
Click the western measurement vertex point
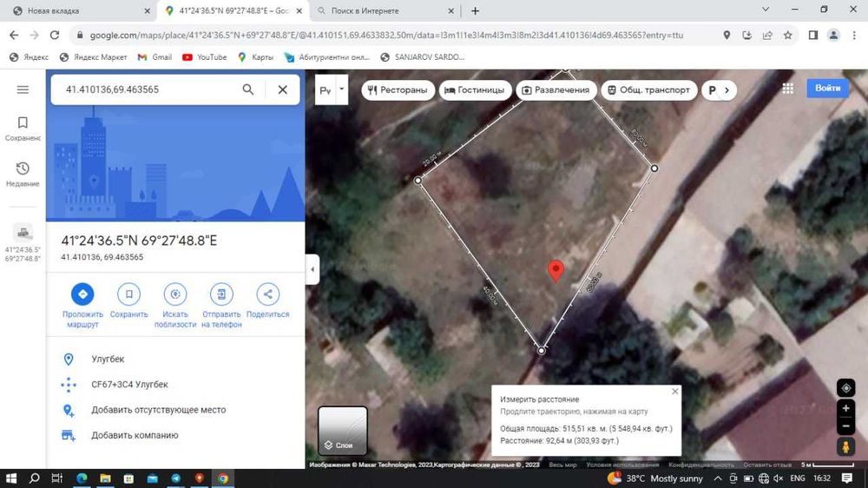click(418, 180)
